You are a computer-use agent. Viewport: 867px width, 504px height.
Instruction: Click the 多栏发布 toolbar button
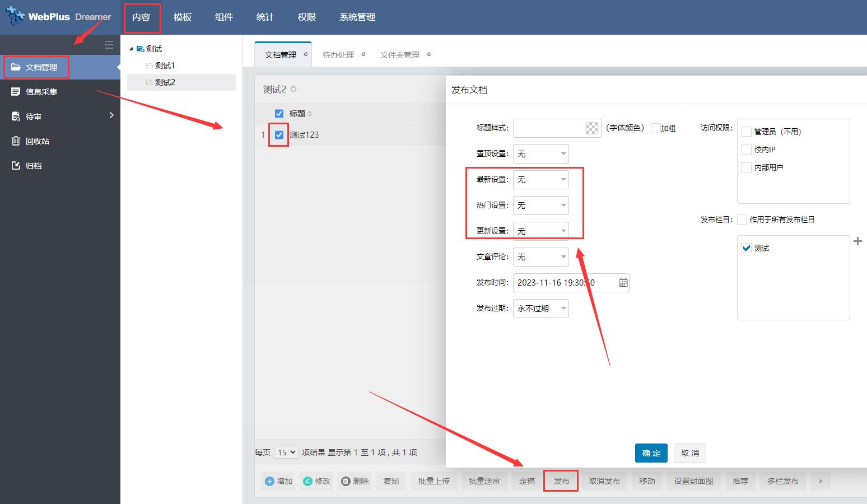coord(783,481)
